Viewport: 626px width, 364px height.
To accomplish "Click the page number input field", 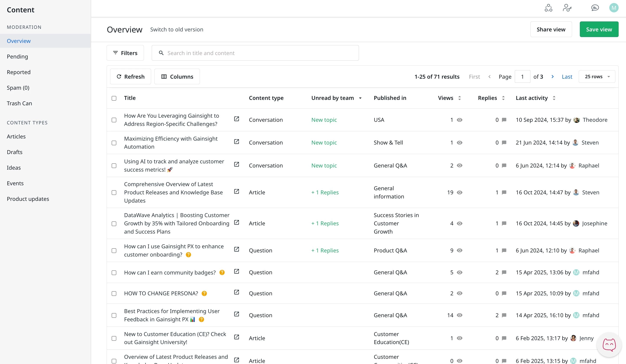I will pos(522,76).
